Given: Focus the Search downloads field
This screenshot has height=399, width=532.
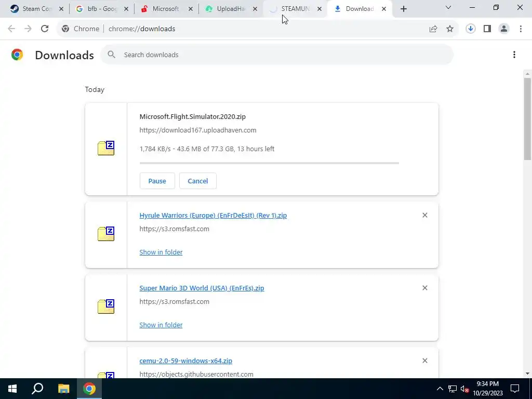Looking at the screenshot, I should (277, 55).
